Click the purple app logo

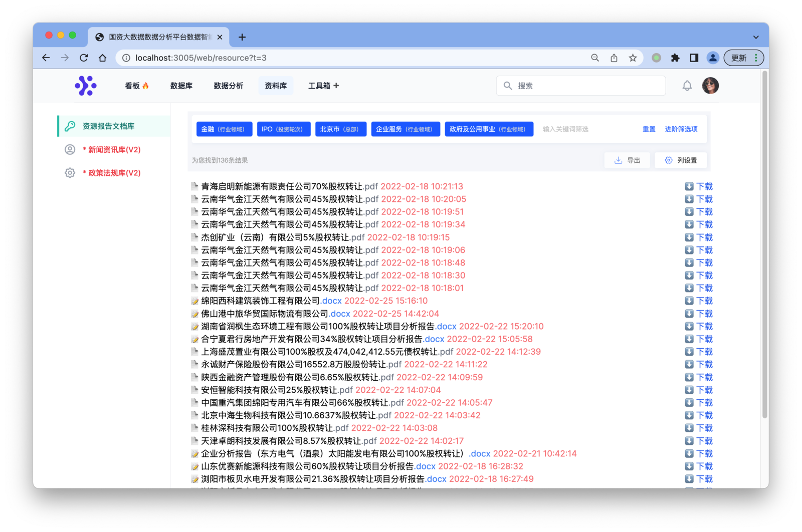(86, 86)
